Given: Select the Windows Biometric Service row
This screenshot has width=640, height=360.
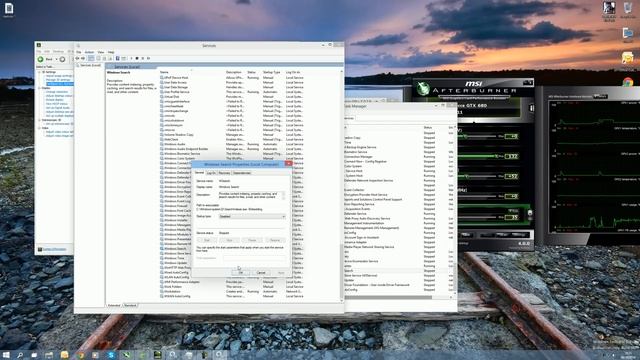Looking at the screenshot, I should pos(231,153).
